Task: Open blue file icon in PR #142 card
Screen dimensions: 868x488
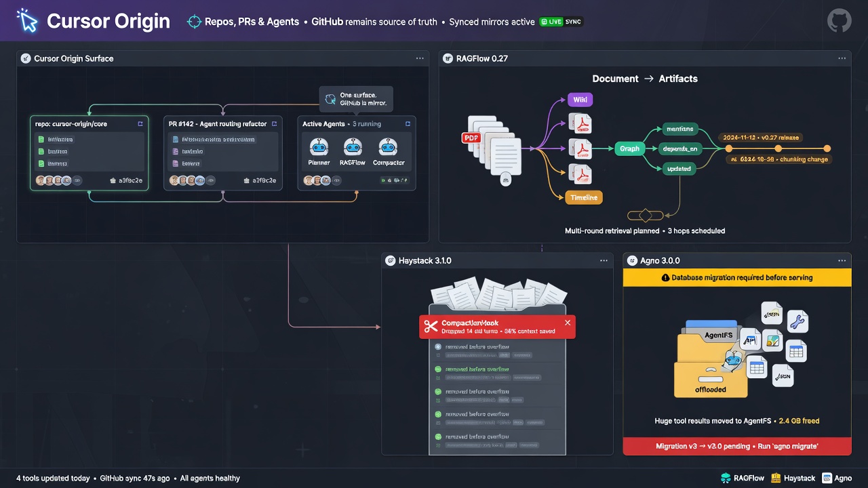Action: coord(176,140)
